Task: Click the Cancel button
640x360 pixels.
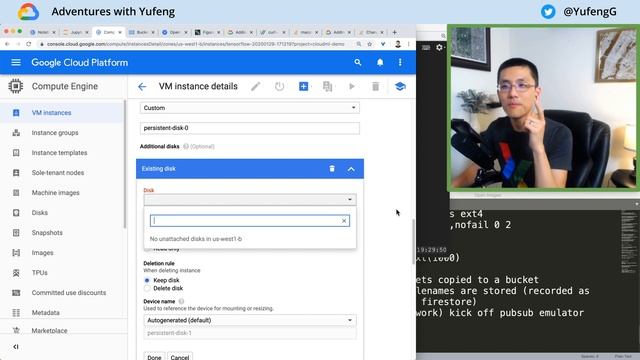Action: pos(180,357)
